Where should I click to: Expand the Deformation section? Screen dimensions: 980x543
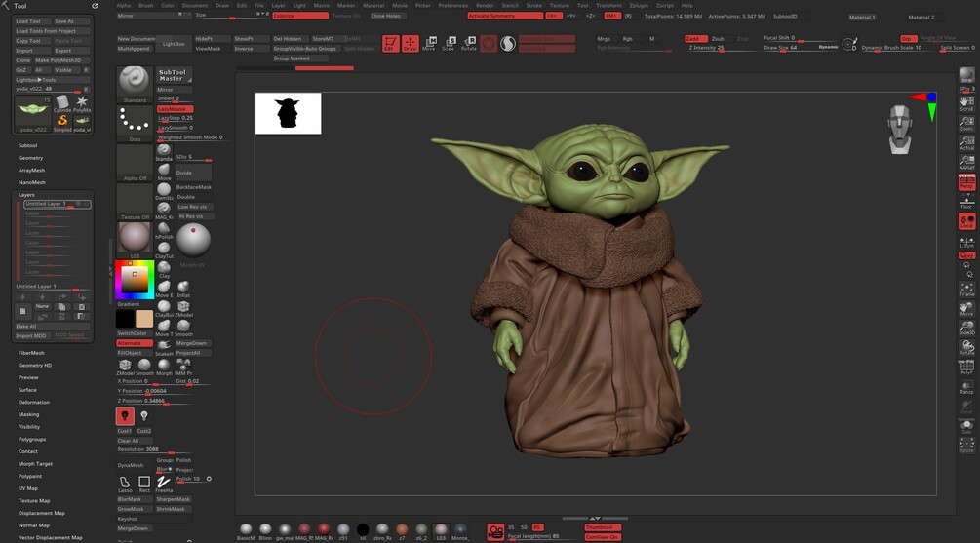click(x=34, y=402)
